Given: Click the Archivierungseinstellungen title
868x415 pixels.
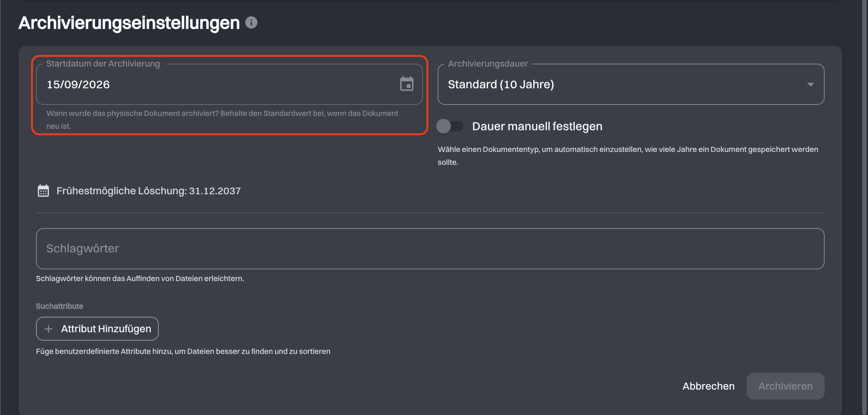Looking at the screenshot, I should pos(129,23).
